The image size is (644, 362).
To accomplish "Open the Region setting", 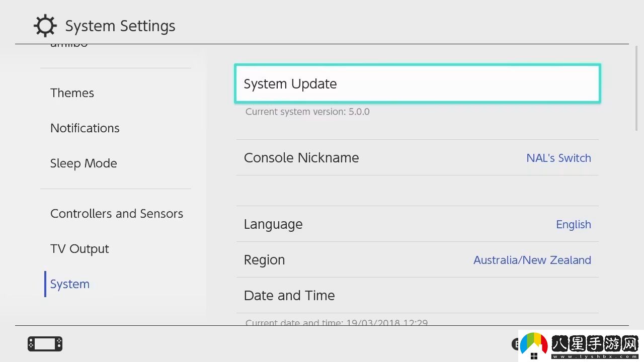I will point(418,259).
